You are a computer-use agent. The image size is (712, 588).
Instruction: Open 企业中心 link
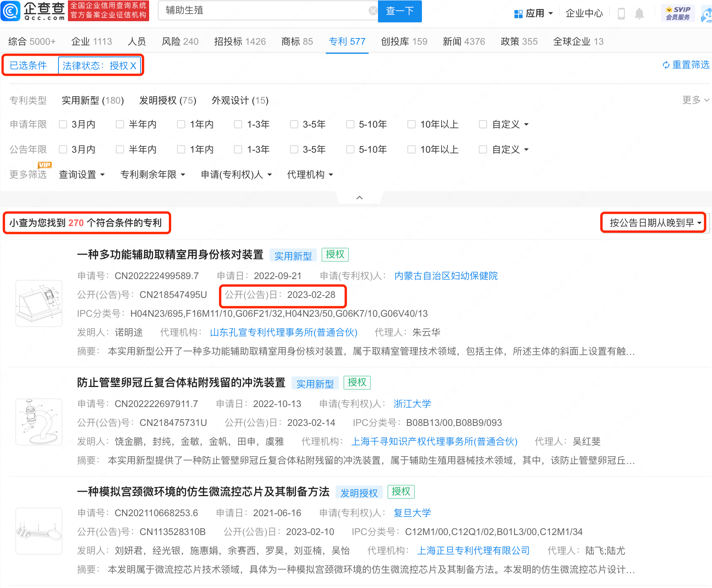coord(584,14)
